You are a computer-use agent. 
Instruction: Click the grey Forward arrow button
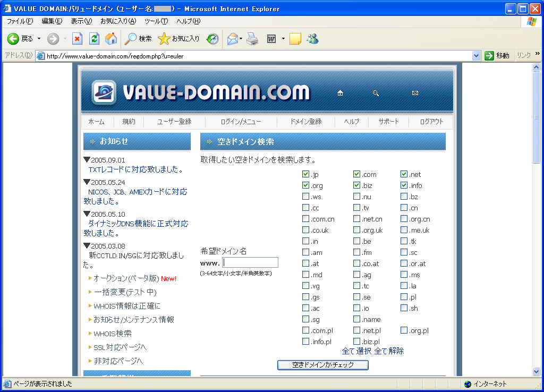[x=53, y=39]
